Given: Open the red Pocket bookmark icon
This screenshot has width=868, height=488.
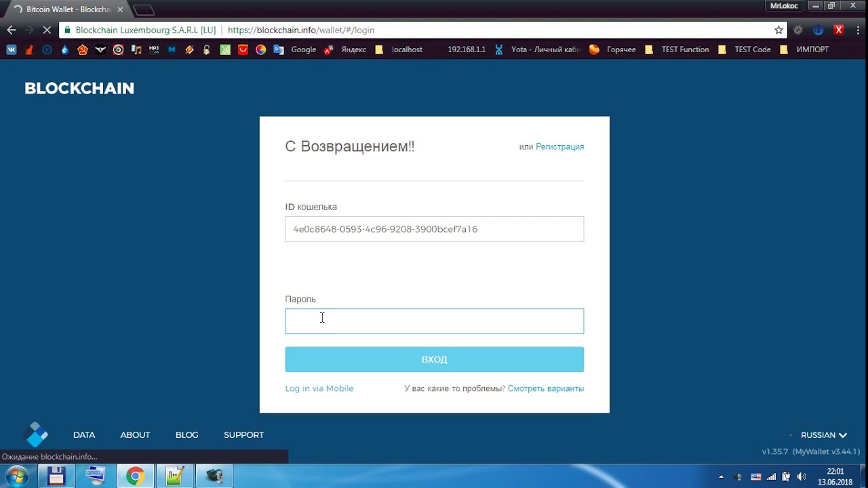Looking at the screenshot, I should click(x=243, y=49).
